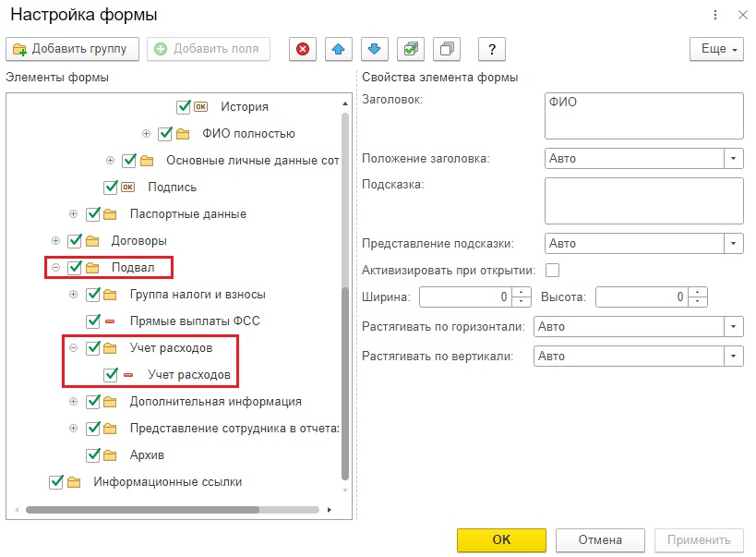The width and height of the screenshot is (756, 557).
Task: Click folder icon of Информационные ссылки
Action: click(x=74, y=481)
